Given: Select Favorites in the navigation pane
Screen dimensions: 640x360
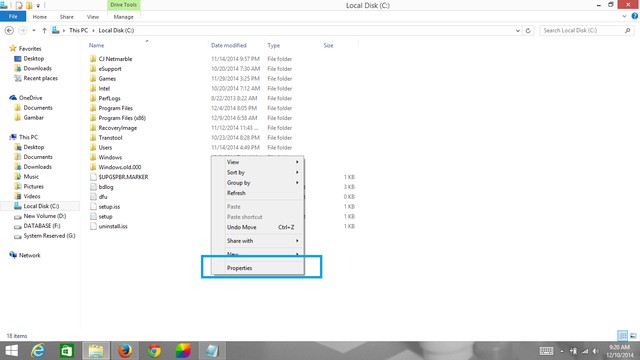Looking at the screenshot, I should (x=30, y=49).
